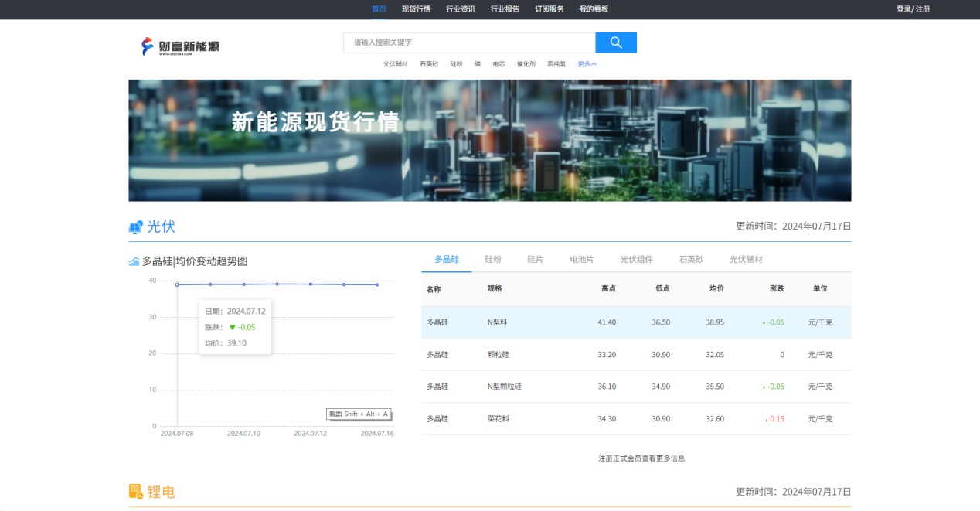
Task: Click the 0.15 change value
Action: (x=777, y=419)
